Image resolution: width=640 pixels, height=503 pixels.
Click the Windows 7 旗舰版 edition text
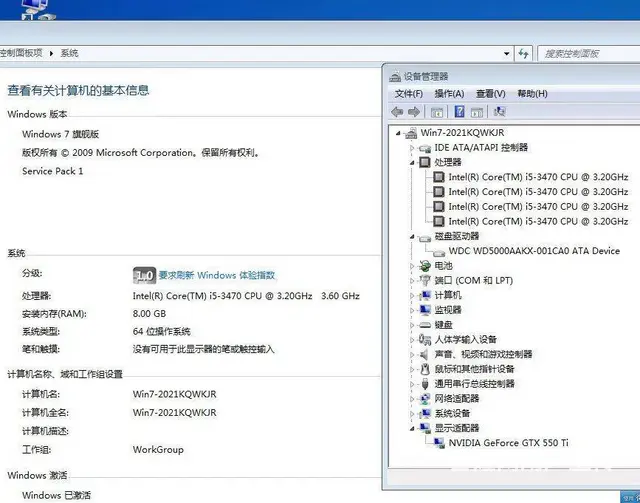pyautogui.click(x=60, y=134)
